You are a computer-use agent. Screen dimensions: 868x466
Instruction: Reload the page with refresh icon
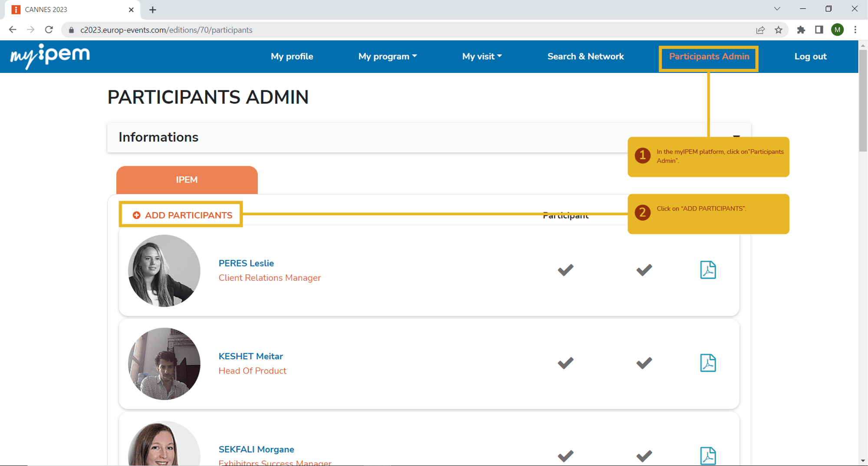pyautogui.click(x=49, y=30)
